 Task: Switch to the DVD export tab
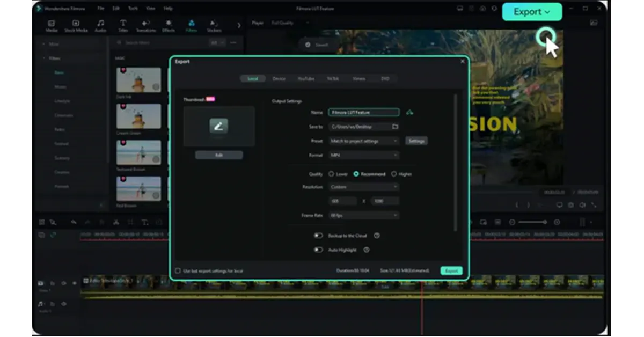[385, 79]
